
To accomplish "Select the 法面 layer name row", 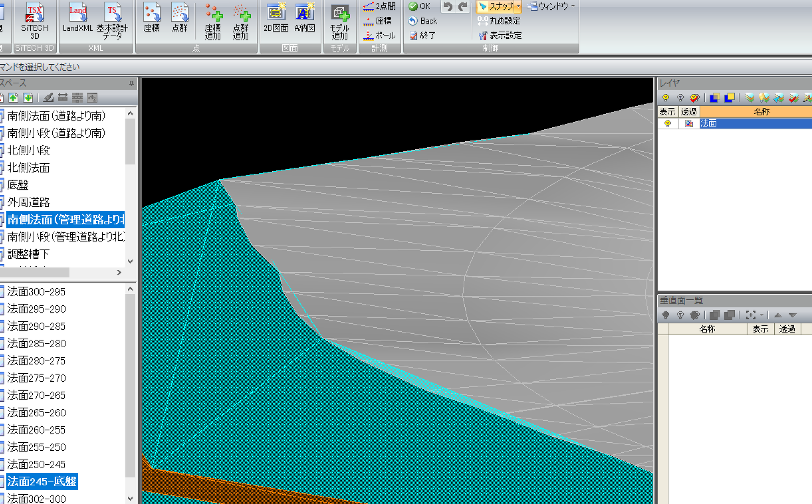I will (756, 123).
